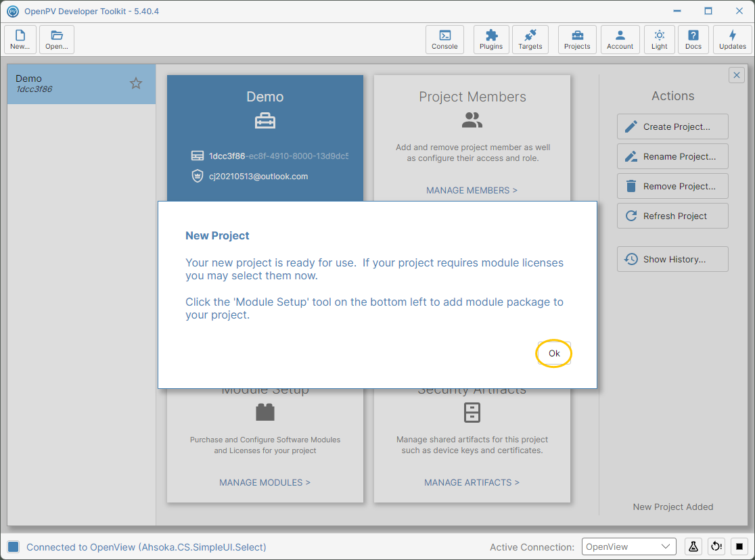Open the Projects toolbar item
Image resolution: width=755 pixels, height=560 pixels.
(x=577, y=39)
